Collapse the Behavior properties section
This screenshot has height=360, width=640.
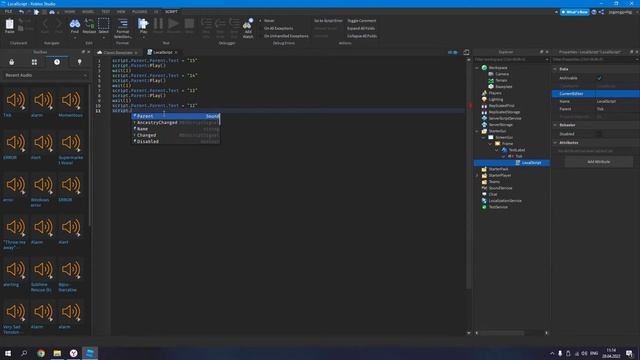click(x=555, y=125)
